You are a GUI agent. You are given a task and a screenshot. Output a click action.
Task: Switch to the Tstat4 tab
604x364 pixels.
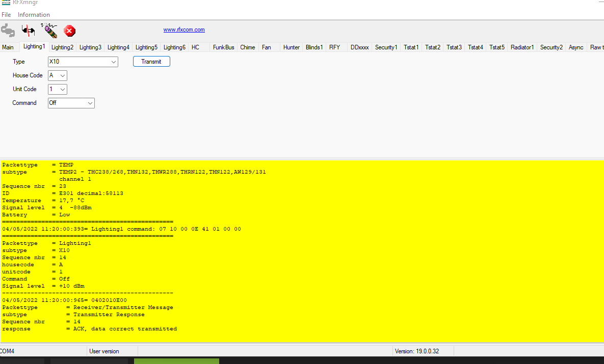(x=476, y=47)
